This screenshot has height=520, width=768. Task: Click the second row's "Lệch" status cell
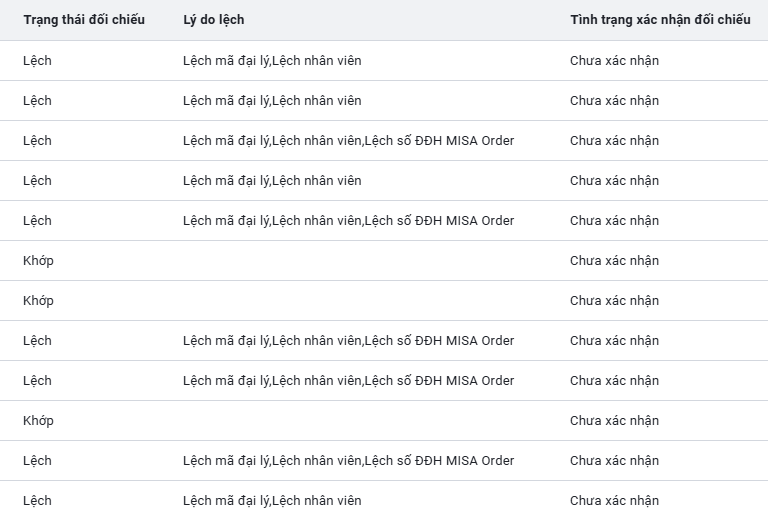tap(37, 100)
